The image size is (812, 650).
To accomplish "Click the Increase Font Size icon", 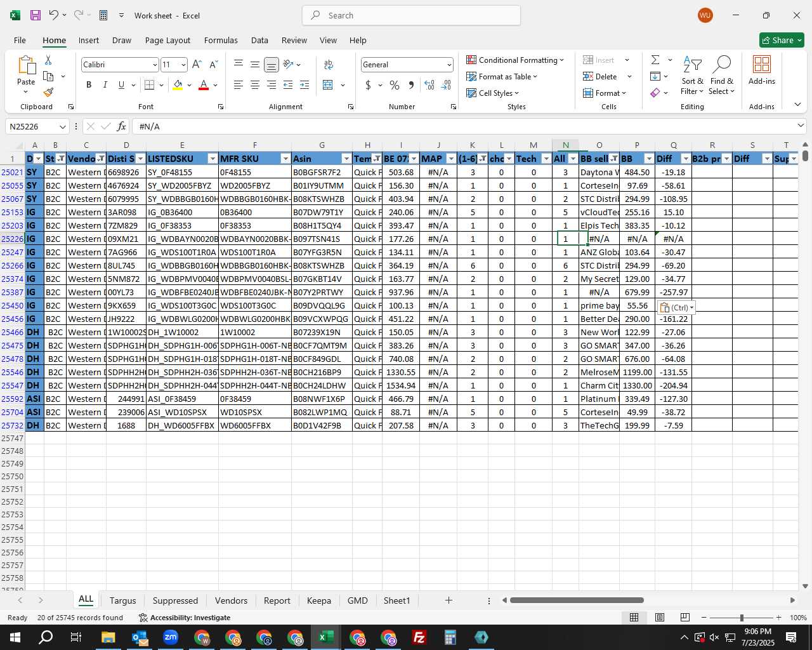I will click(x=197, y=65).
